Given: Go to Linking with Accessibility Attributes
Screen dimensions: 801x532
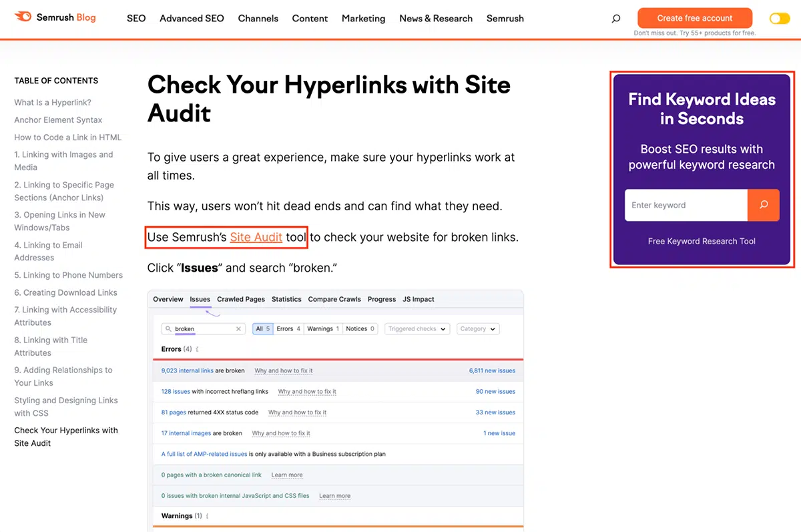Looking at the screenshot, I should 65,316.
